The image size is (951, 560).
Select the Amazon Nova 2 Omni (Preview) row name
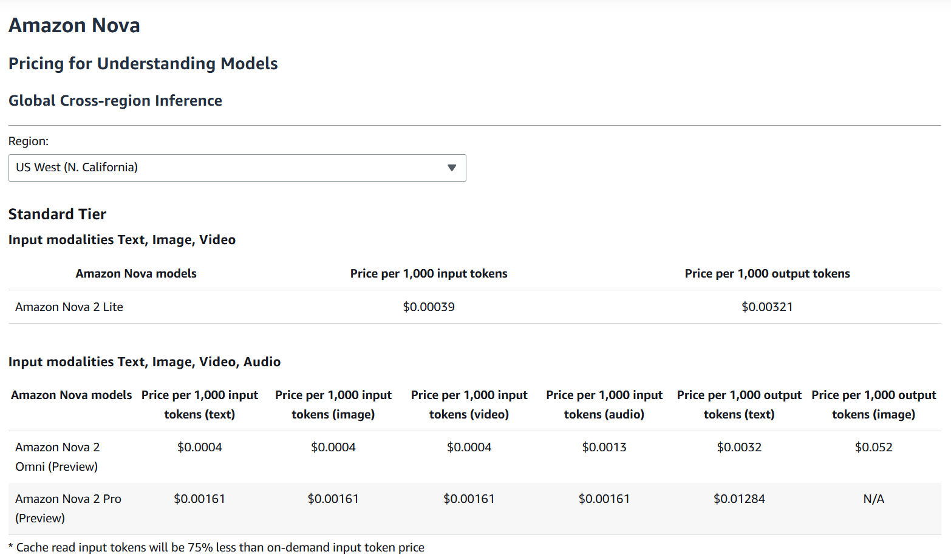click(x=57, y=457)
